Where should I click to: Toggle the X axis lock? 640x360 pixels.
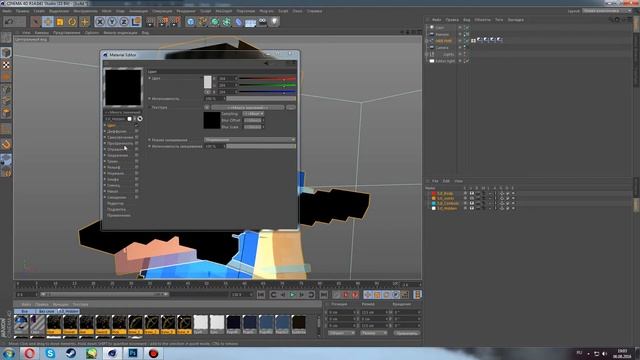[x=100, y=21]
